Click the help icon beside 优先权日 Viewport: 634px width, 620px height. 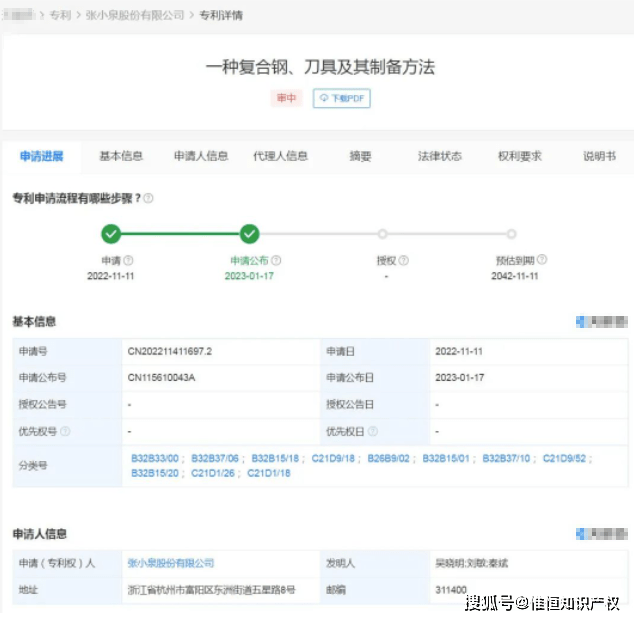point(374,432)
